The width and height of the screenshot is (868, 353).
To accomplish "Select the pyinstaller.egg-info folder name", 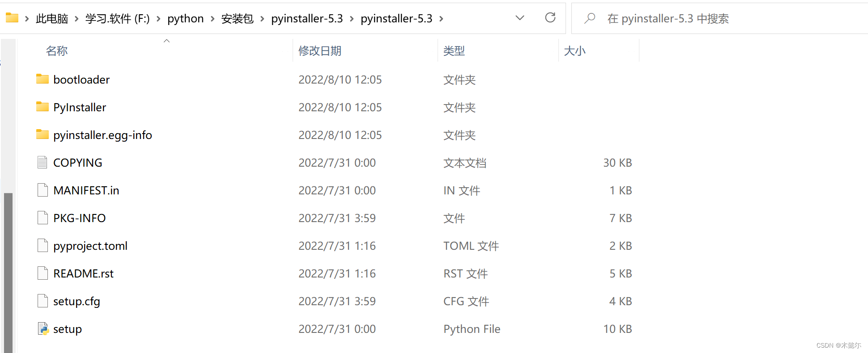I will tap(102, 134).
